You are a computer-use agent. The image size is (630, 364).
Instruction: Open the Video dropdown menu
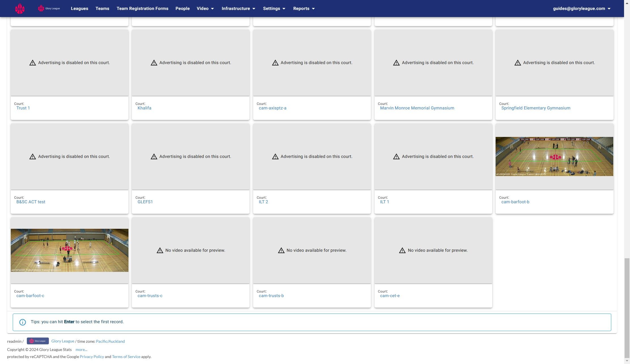pyautogui.click(x=205, y=9)
